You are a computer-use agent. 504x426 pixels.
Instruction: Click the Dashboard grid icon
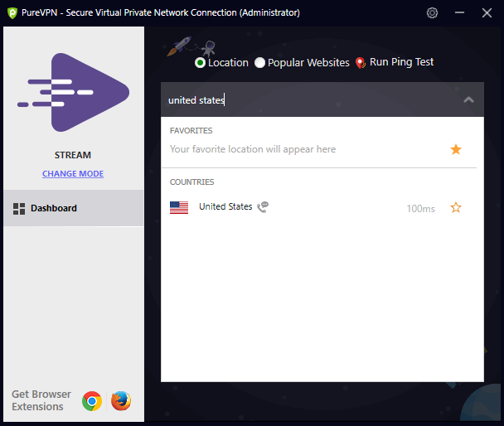tap(19, 209)
